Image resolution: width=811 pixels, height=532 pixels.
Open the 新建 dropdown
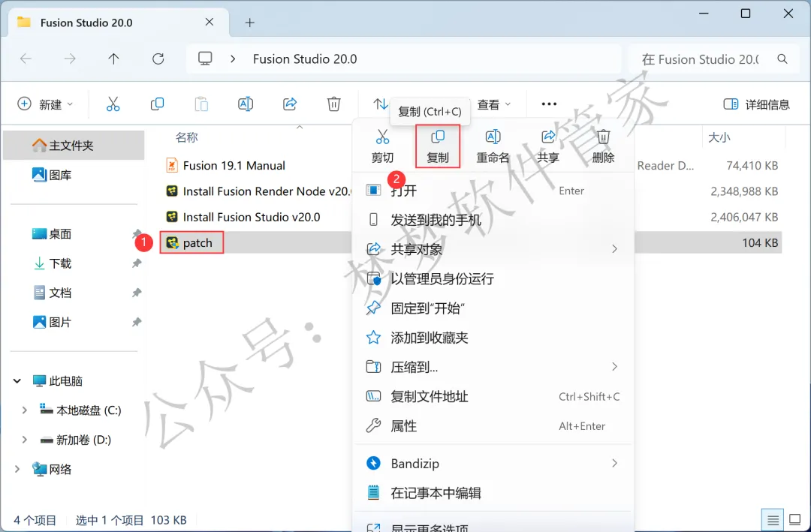tap(46, 104)
